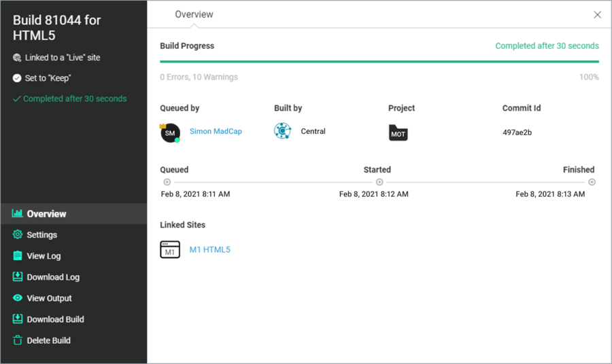Image resolution: width=612 pixels, height=364 pixels.
Task: Click the MOT project folder icon
Action: pos(398,133)
